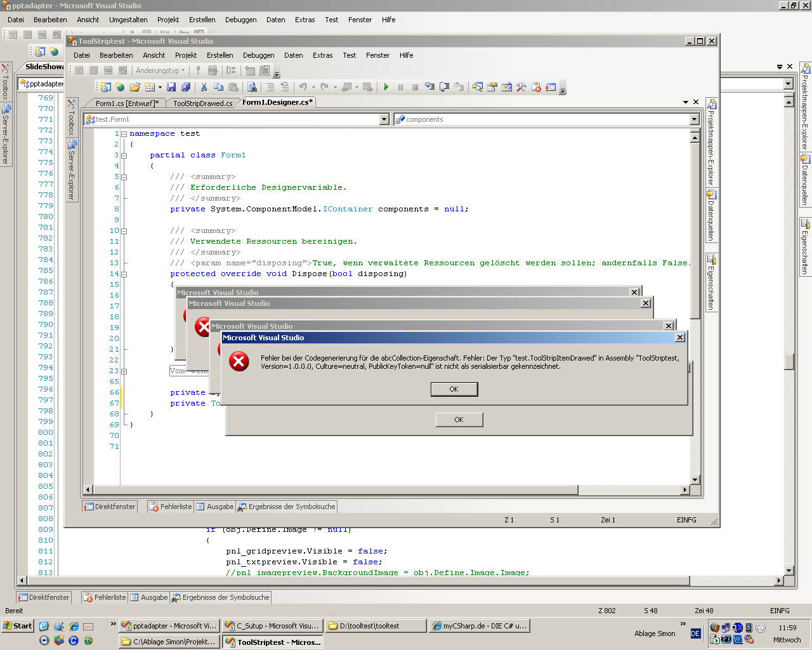Click the Stop Debugging square icon

click(415, 87)
